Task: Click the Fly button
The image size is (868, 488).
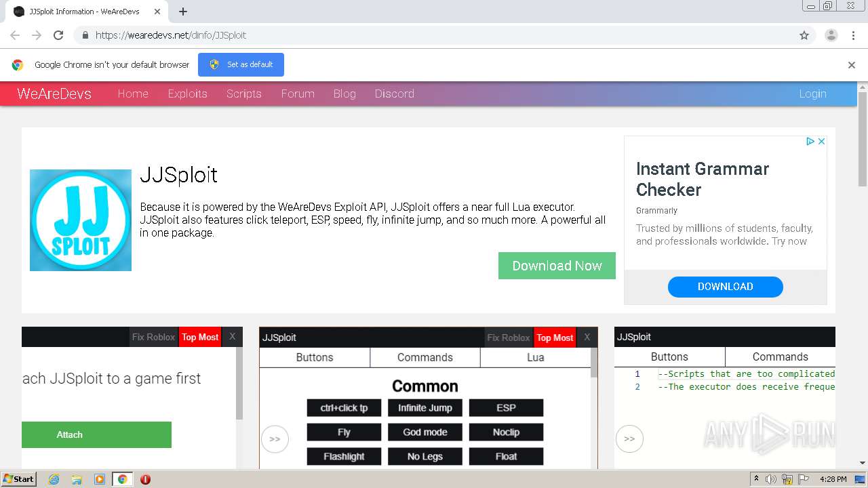Action: (x=344, y=432)
